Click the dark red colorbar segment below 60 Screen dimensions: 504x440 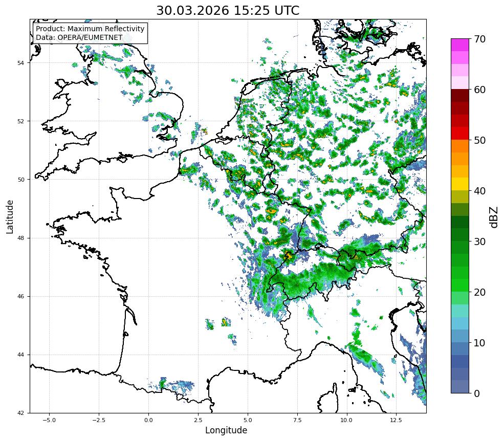460,96
